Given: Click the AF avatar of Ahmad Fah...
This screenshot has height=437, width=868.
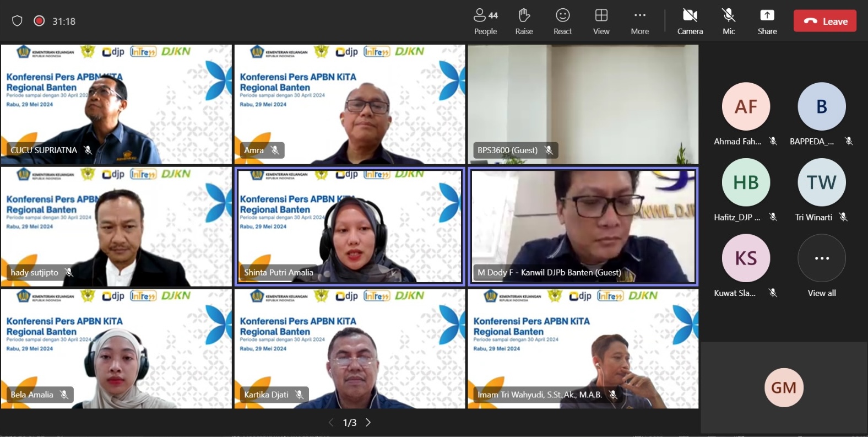Looking at the screenshot, I should (746, 106).
